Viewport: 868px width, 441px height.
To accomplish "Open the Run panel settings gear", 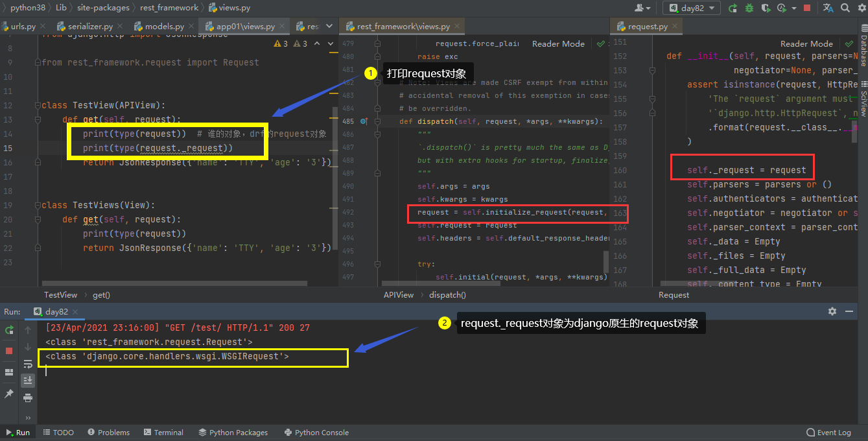I will [832, 311].
